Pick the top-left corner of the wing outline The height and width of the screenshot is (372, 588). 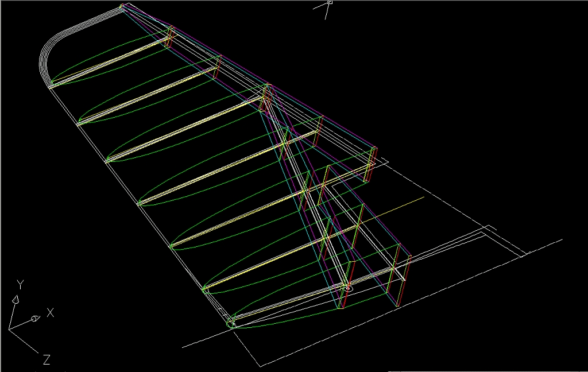122,7
